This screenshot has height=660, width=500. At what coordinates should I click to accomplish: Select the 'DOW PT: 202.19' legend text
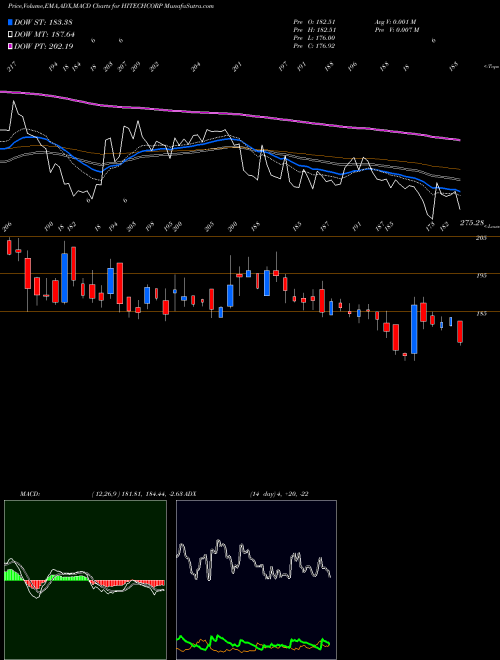tap(44, 46)
